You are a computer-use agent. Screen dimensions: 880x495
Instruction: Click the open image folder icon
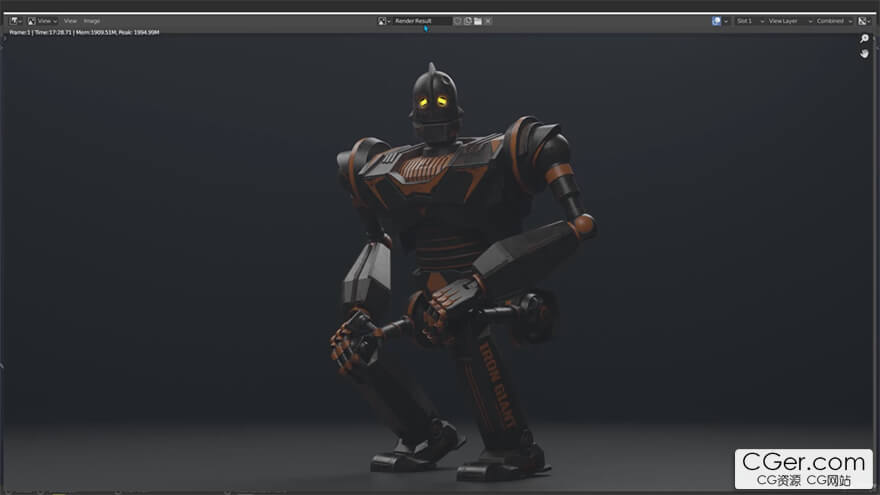[478, 21]
